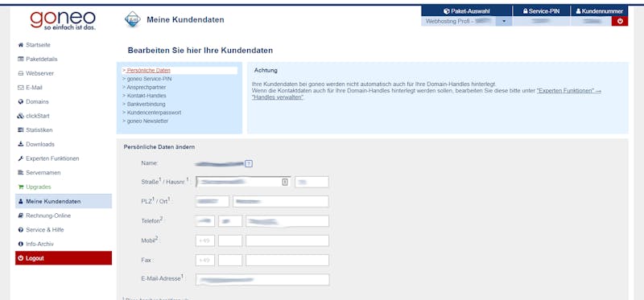The image size is (644, 300).
Task: Click into the Ort input field
Action: pyautogui.click(x=281, y=202)
